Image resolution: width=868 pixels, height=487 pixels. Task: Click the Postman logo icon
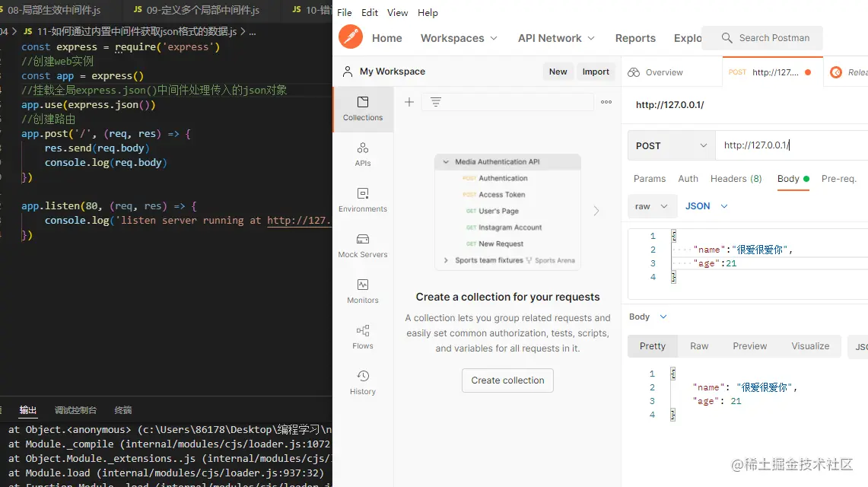[351, 37]
